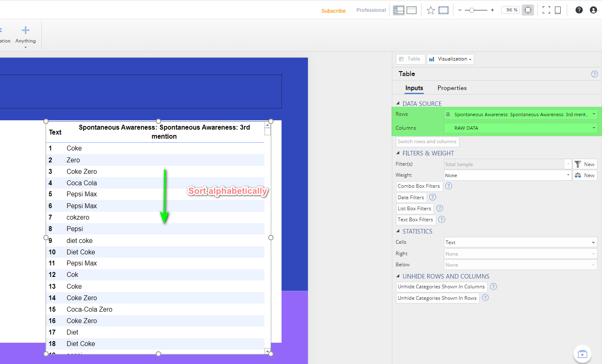The height and width of the screenshot is (364, 602).
Task: Click the blue page frame icon
Action: pos(444,10)
